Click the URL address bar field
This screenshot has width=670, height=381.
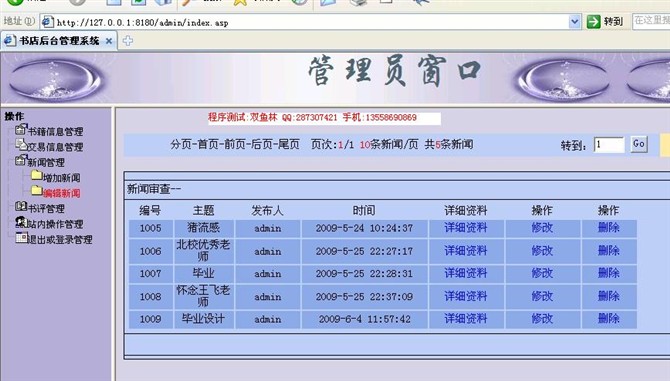point(312,22)
